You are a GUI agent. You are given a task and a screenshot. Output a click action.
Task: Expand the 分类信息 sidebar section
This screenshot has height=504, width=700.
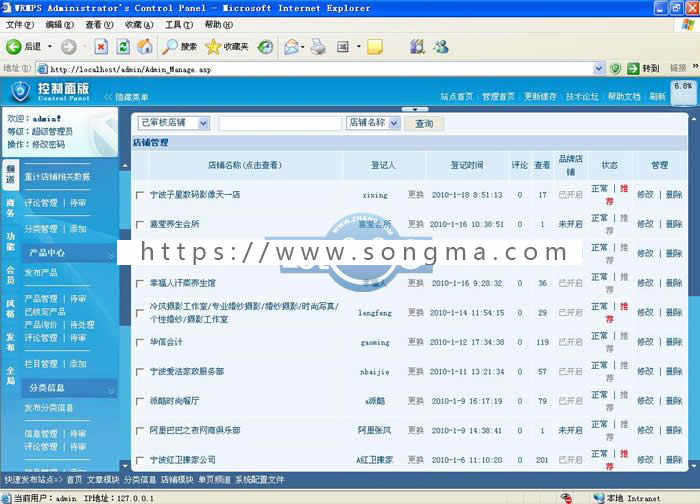pos(70,388)
